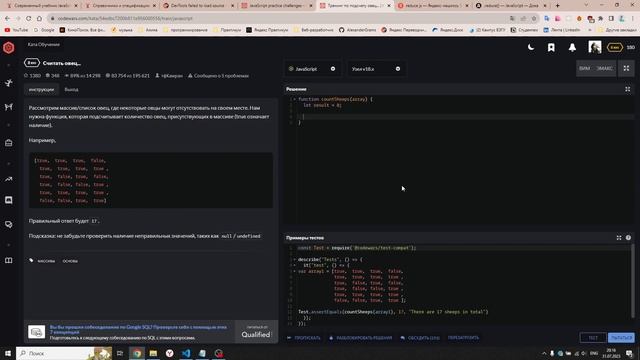Screen dimensions: 640x360
Task: Click the 8 kyu badge beside kata title
Action: pos(32,63)
